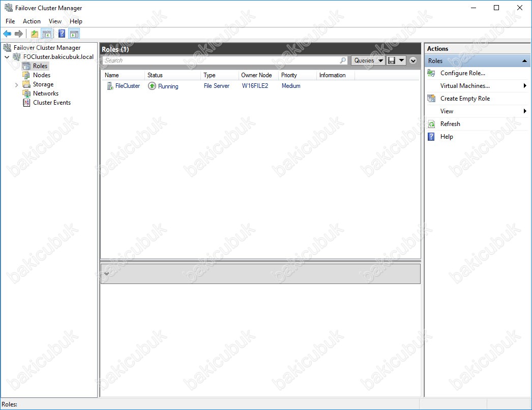532x410 pixels.
Task: Click the Roles icon in the tree
Action: pos(26,66)
